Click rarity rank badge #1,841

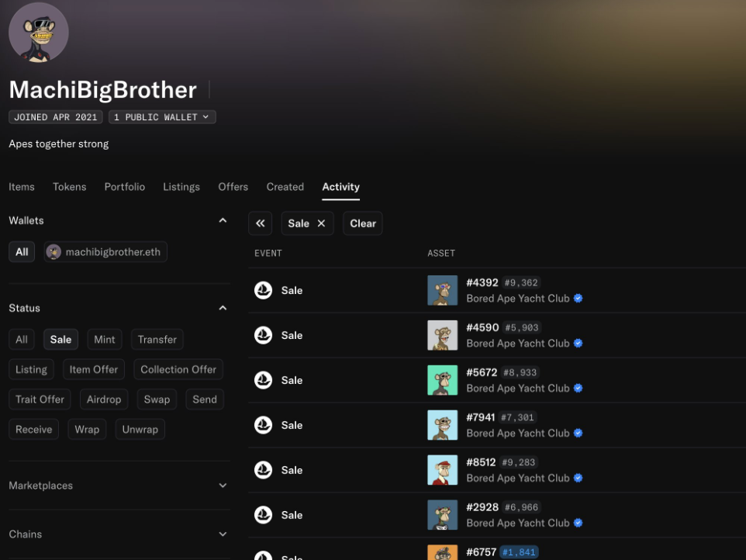tap(519, 552)
